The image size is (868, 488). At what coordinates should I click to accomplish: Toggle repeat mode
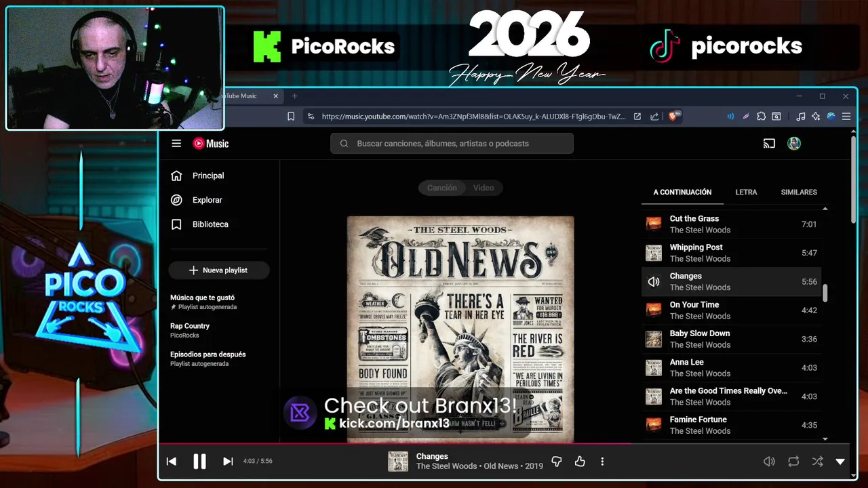point(793,462)
